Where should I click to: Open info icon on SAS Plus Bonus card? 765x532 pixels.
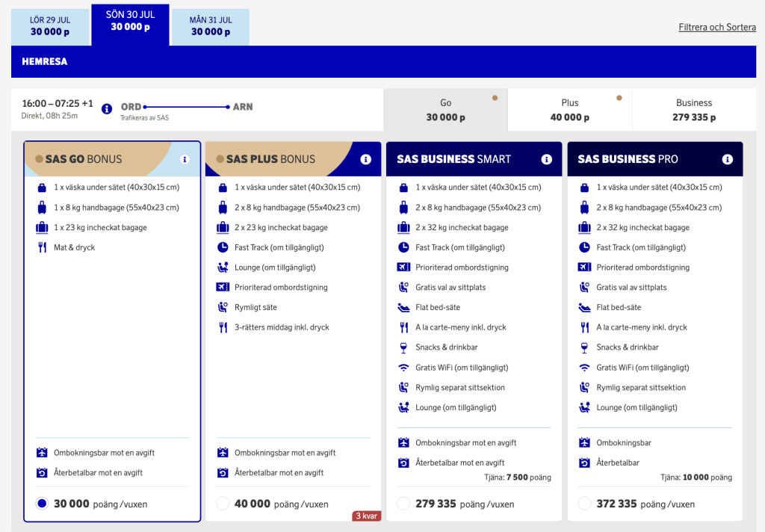(365, 159)
